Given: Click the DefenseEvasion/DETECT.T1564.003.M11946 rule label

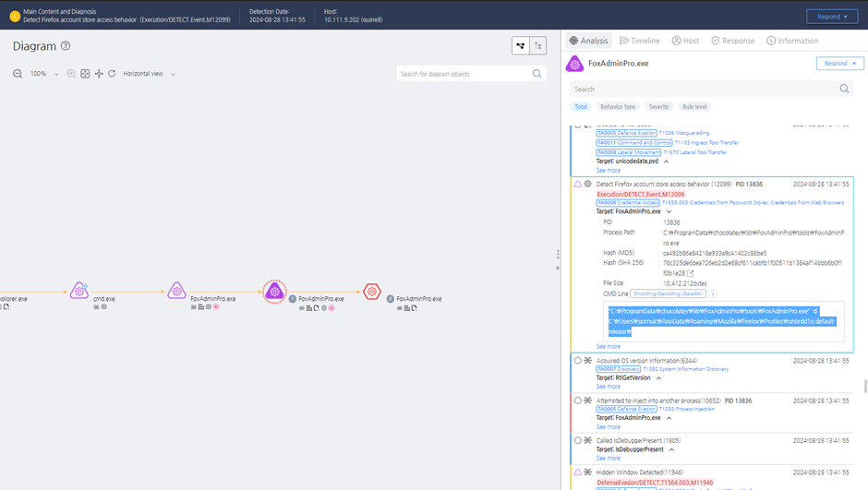Looking at the screenshot, I should click(x=655, y=483).
